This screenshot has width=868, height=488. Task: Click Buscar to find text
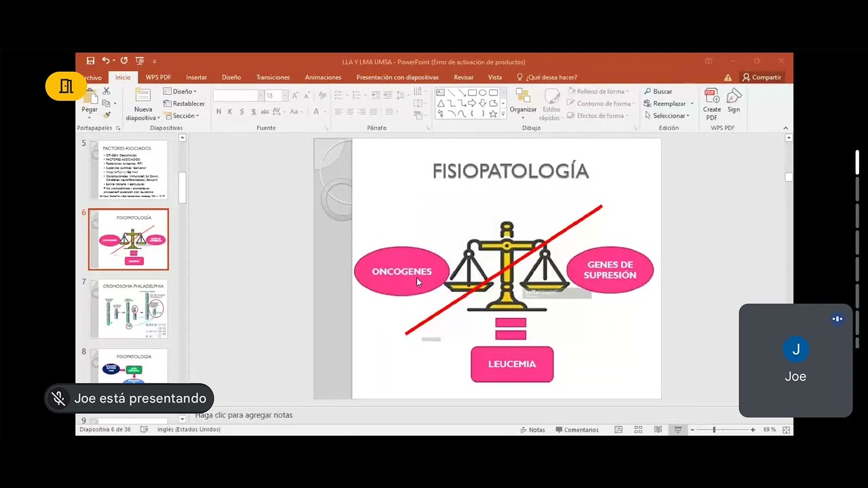click(658, 91)
